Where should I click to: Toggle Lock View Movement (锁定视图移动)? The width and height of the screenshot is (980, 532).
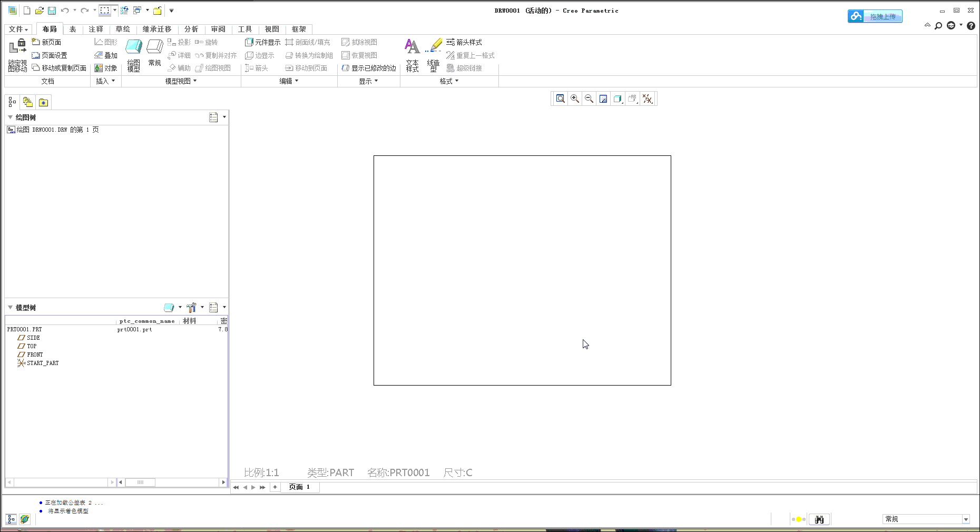pos(17,55)
